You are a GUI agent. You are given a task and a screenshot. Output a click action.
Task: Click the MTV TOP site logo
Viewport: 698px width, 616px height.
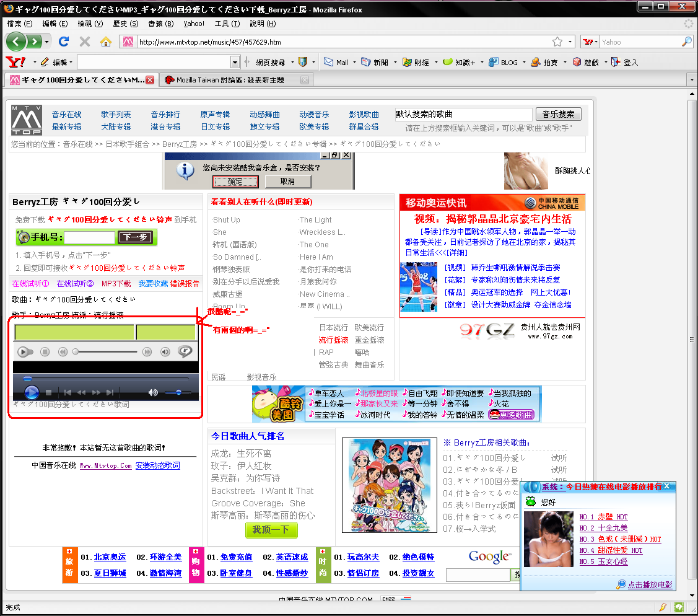pos(27,120)
